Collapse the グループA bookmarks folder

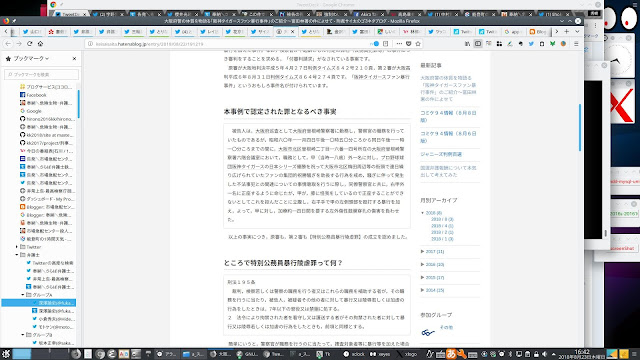(23, 295)
